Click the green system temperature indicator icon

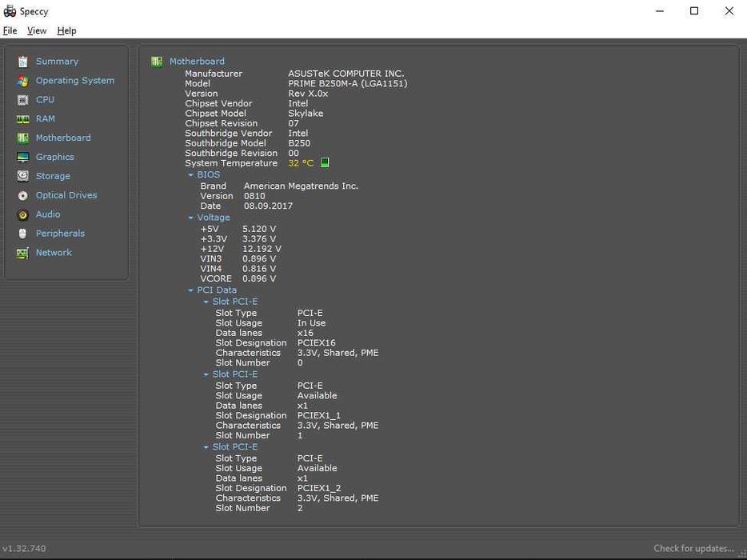(x=325, y=163)
